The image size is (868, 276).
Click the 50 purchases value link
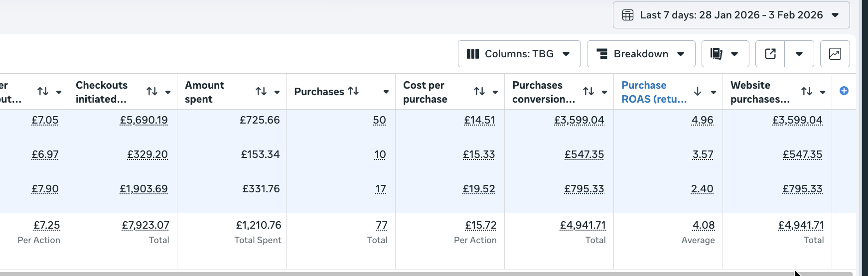pyautogui.click(x=379, y=120)
